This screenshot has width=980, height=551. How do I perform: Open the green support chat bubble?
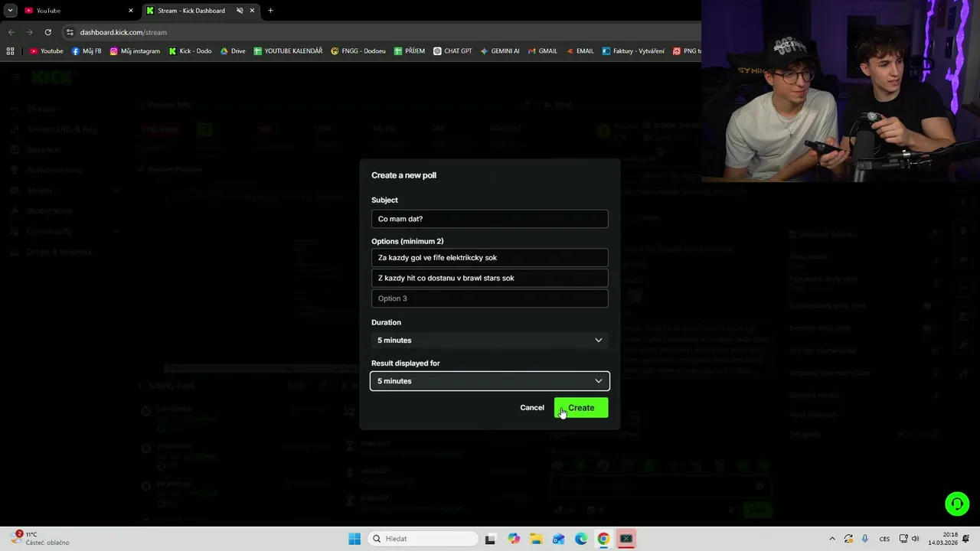click(x=957, y=504)
